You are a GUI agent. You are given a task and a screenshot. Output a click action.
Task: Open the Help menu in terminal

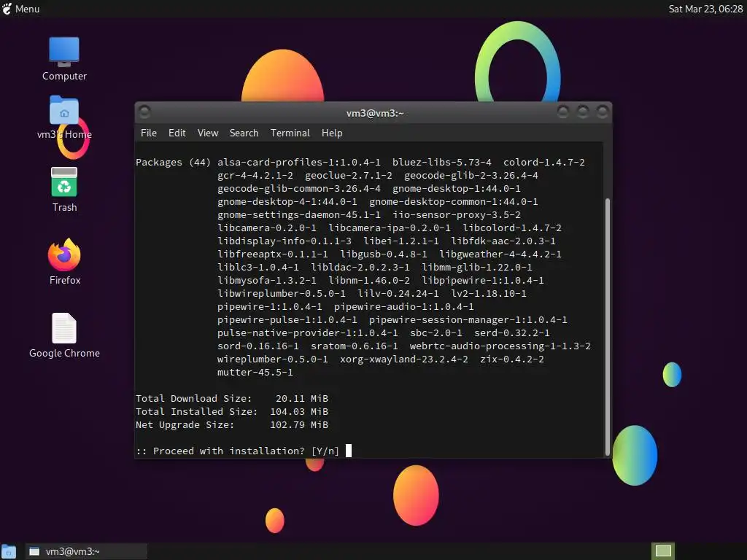pos(332,133)
